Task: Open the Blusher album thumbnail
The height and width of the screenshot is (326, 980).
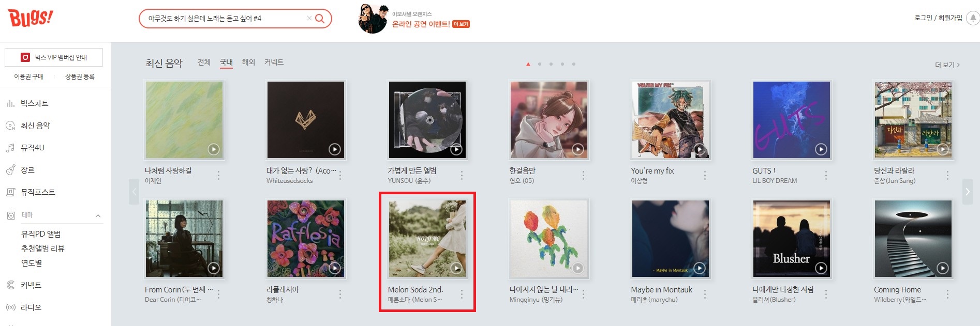Action: pyautogui.click(x=792, y=239)
